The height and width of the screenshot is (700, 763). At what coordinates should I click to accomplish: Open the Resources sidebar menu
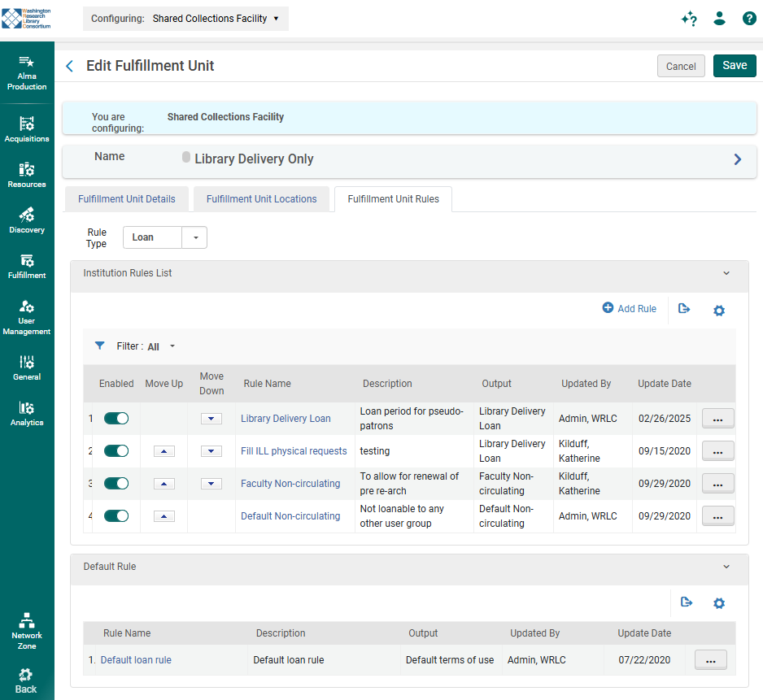(x=27, y=174)
